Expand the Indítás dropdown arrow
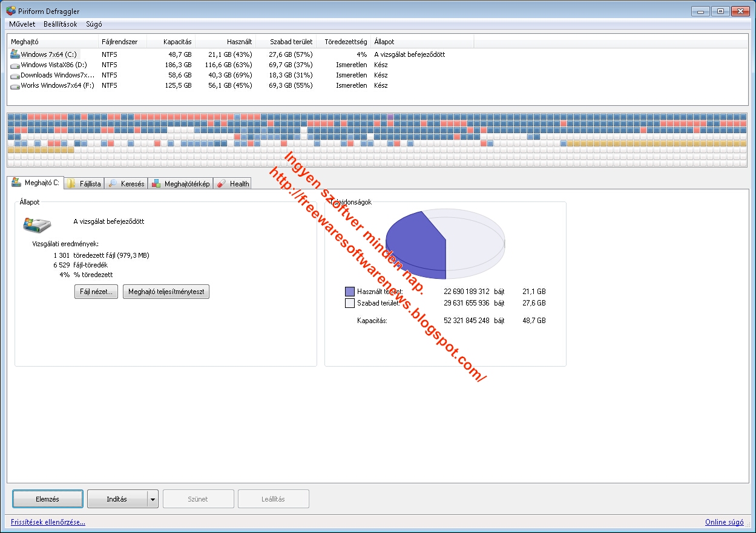Image resolution: width=756 pixels, height=533 pixels. tap(153, 499)
